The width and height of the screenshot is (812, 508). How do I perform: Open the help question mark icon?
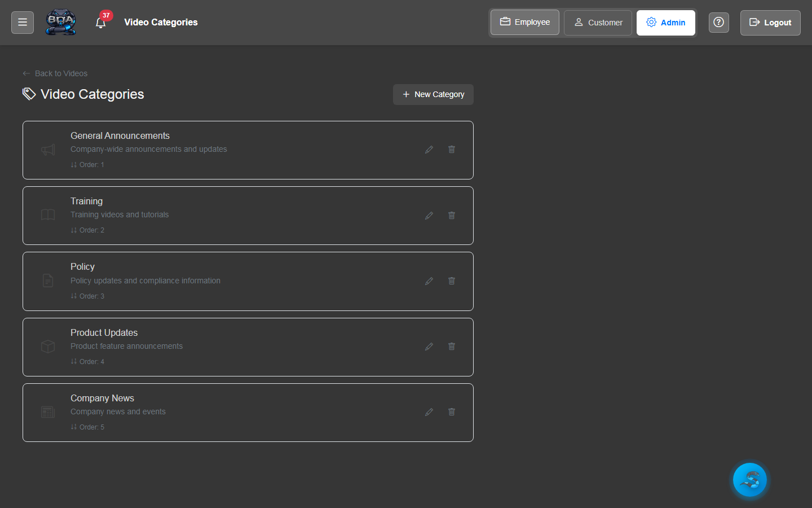(x=718, y=23)
